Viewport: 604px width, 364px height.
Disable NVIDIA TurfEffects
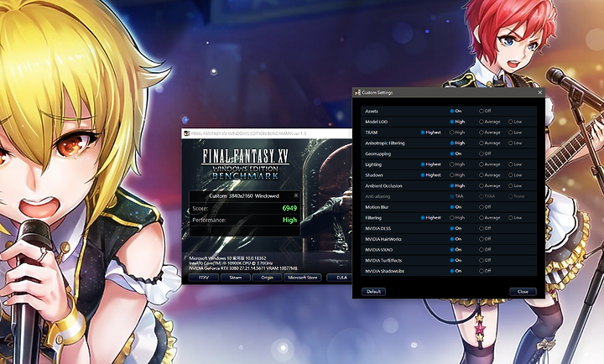(x=485, y=260)
